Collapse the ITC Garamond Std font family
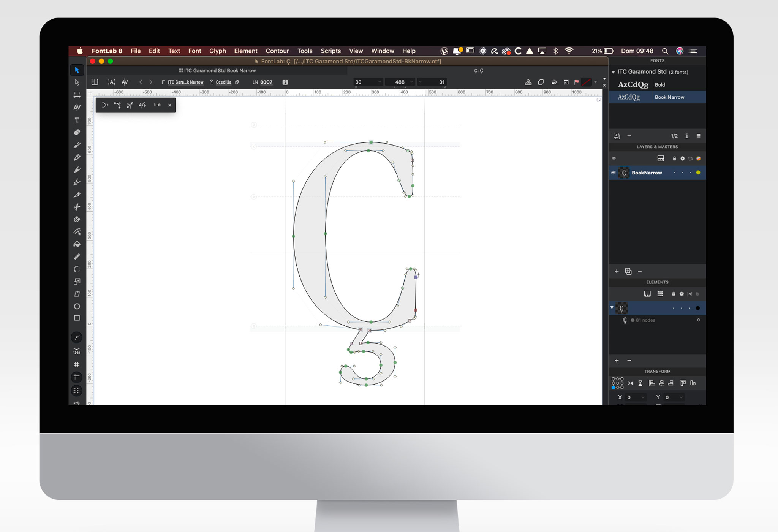 [613, 72]
